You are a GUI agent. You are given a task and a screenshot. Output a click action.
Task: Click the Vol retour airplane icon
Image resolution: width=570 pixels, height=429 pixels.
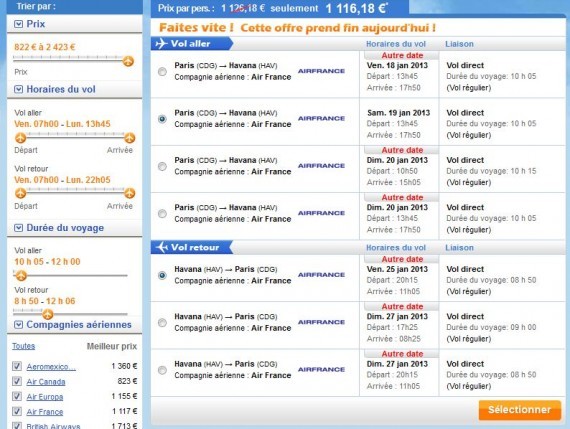[161, 247]
